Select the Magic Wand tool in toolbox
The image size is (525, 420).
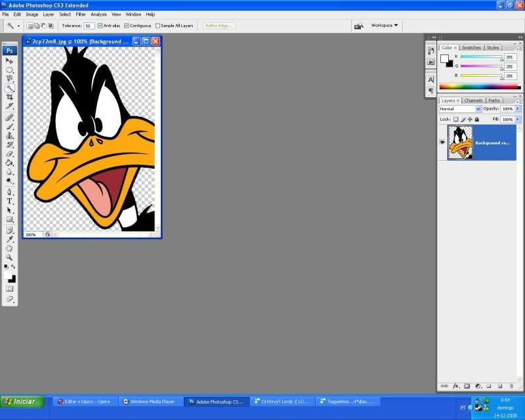pyautogui.click(x=9, y=88)
